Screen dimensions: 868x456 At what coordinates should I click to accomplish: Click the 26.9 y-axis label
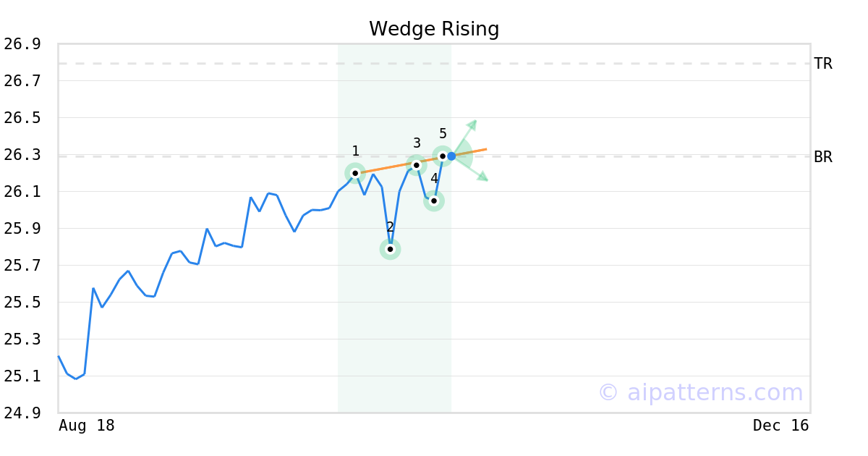point(22,44)
